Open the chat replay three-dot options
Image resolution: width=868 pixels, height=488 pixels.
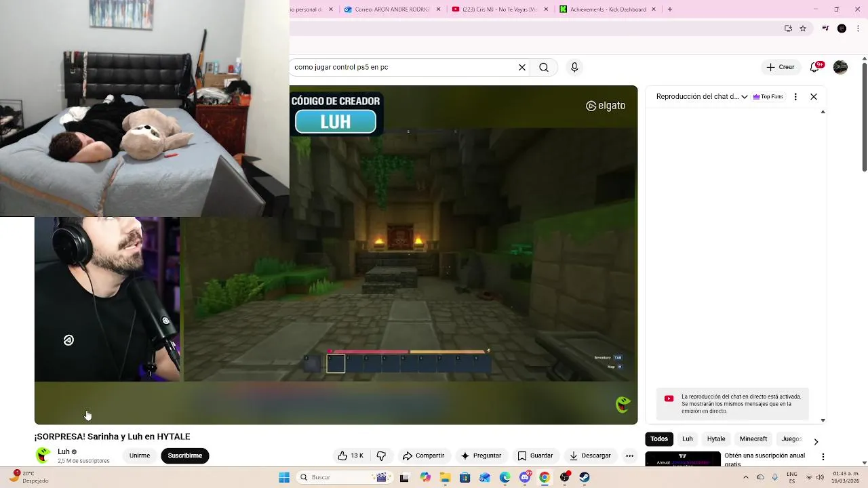(x=795, y=97)
